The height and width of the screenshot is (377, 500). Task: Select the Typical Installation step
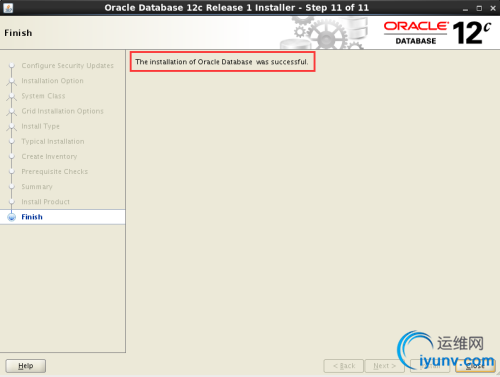pos(53,141)
